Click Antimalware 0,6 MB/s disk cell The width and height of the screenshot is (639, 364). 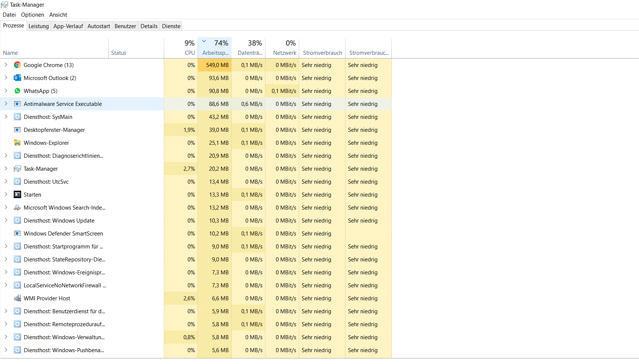(x=248, y=104)
